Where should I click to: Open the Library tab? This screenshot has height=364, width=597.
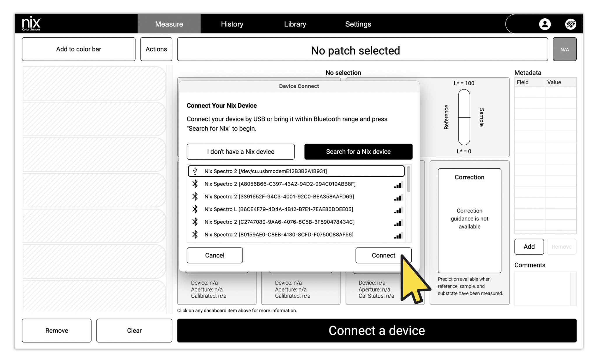(x=295, y=24)
